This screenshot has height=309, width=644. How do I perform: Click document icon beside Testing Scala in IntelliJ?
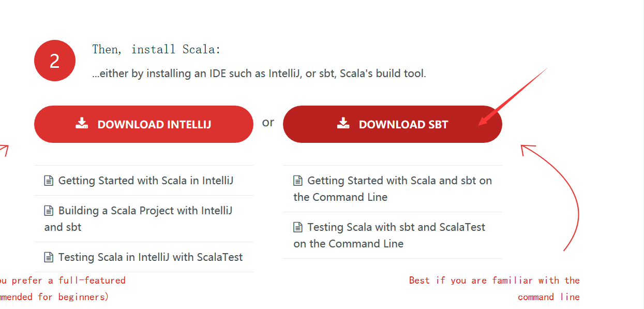coord(49,257)
